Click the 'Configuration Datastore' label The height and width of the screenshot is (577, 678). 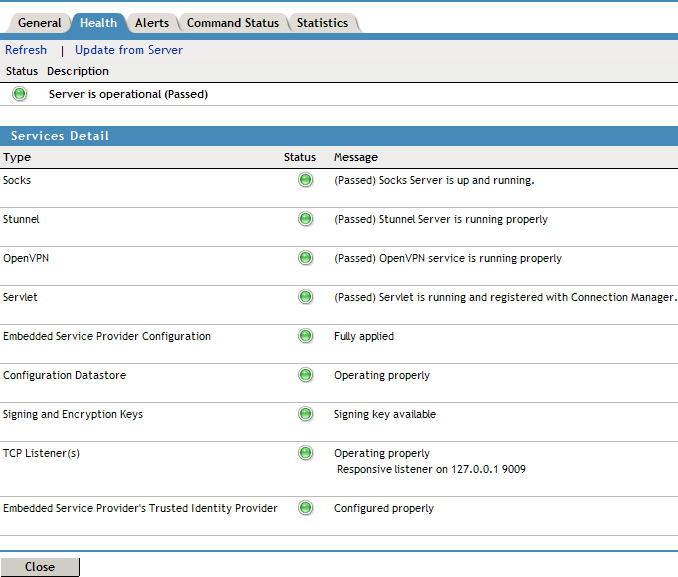click(64, 375)
